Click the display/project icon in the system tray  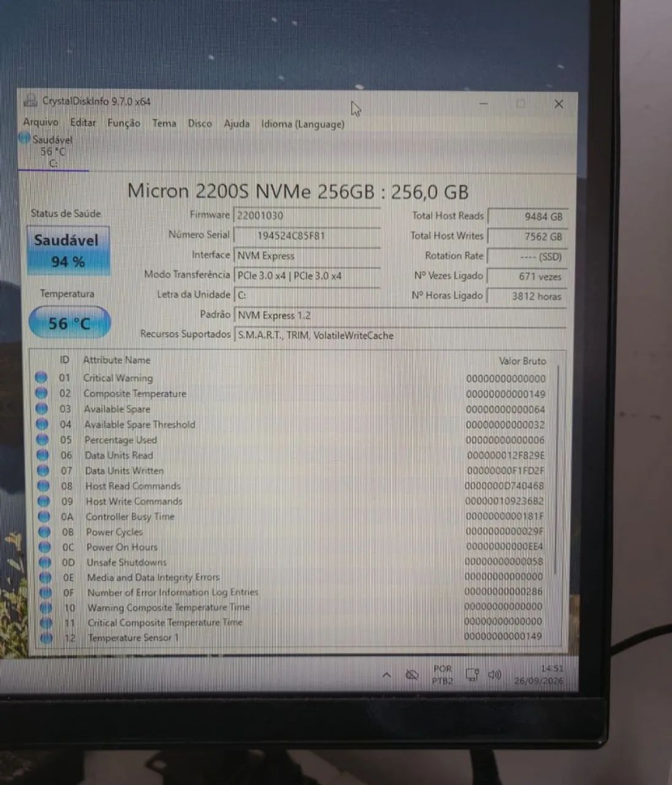click(x=472, y=675)
